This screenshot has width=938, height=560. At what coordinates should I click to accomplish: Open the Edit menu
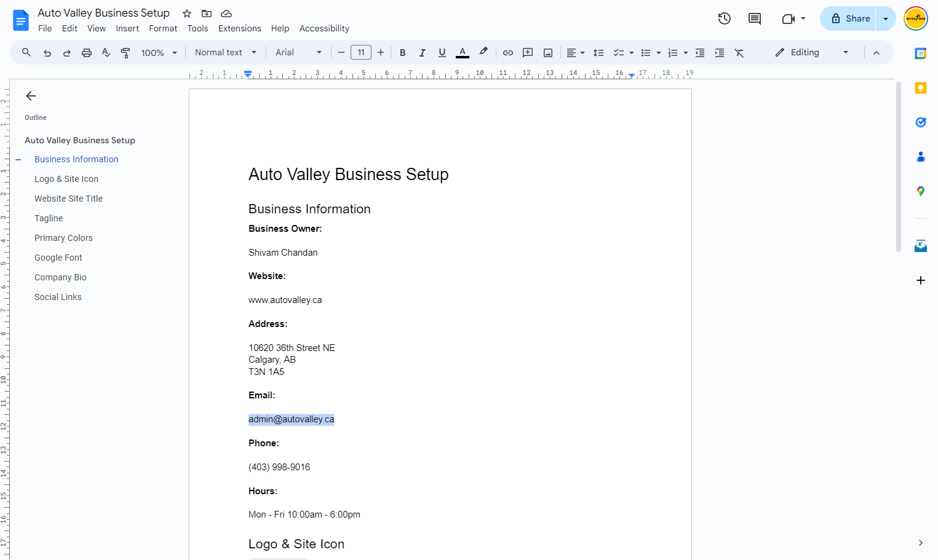70,28
